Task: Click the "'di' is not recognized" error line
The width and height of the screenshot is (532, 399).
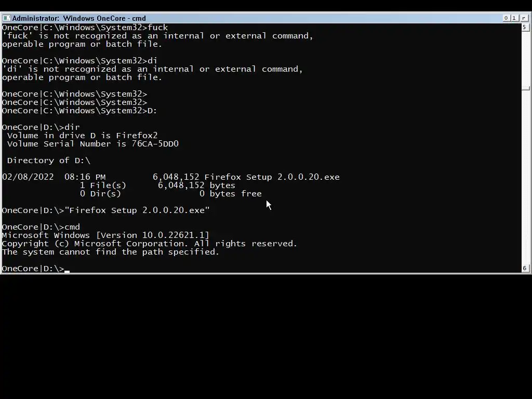Action: click(x=152, y=69)
